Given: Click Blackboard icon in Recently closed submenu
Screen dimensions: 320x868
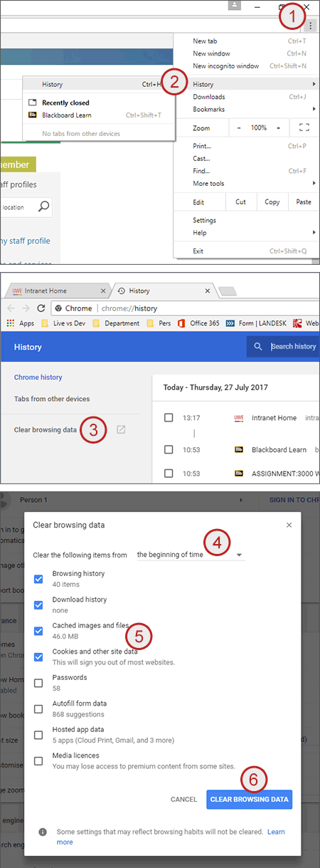Looking at the screenshot, I should 33,115.
